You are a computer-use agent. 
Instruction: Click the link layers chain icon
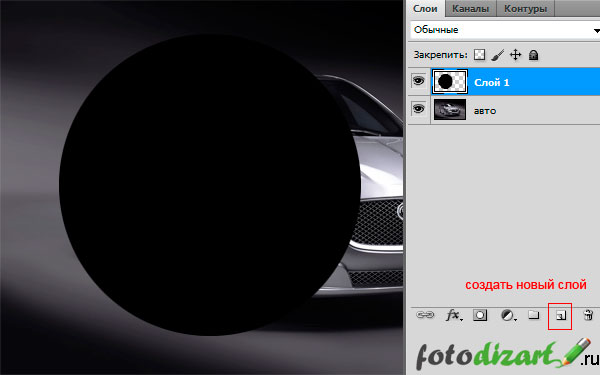425,315
